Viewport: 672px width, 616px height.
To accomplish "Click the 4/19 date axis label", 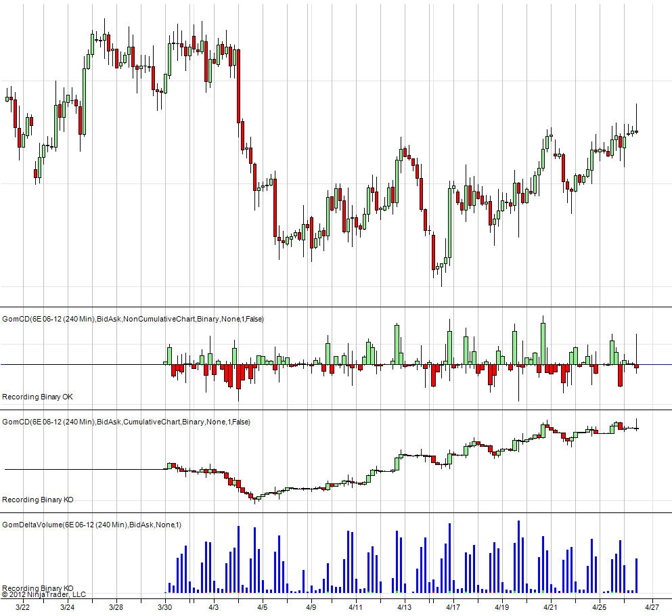I will (502, 607).
